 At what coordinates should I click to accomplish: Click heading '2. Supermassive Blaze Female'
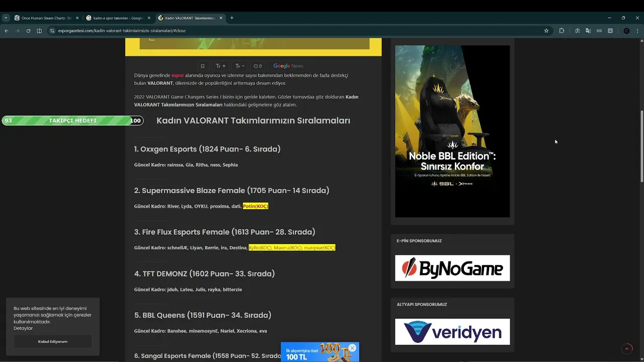[231, 191]
